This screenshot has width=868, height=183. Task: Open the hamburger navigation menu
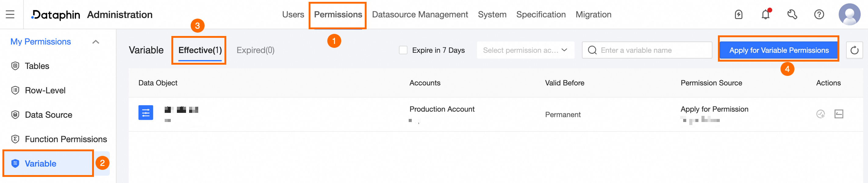[10, 15]
